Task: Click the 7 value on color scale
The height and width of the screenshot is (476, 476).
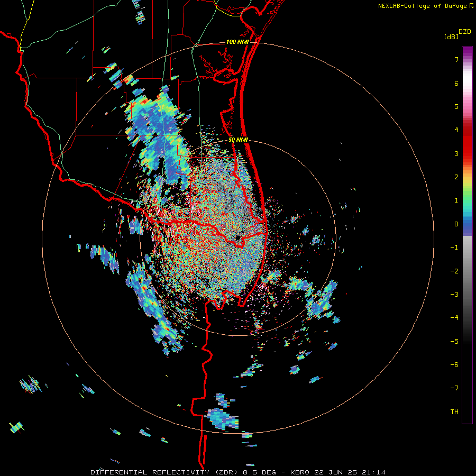Action: 456,59
